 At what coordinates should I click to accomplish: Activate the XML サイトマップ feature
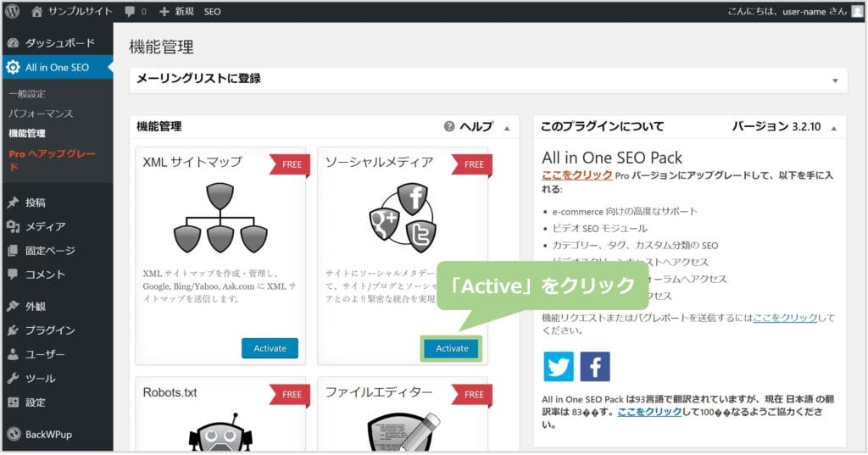(x=270, y=348)
